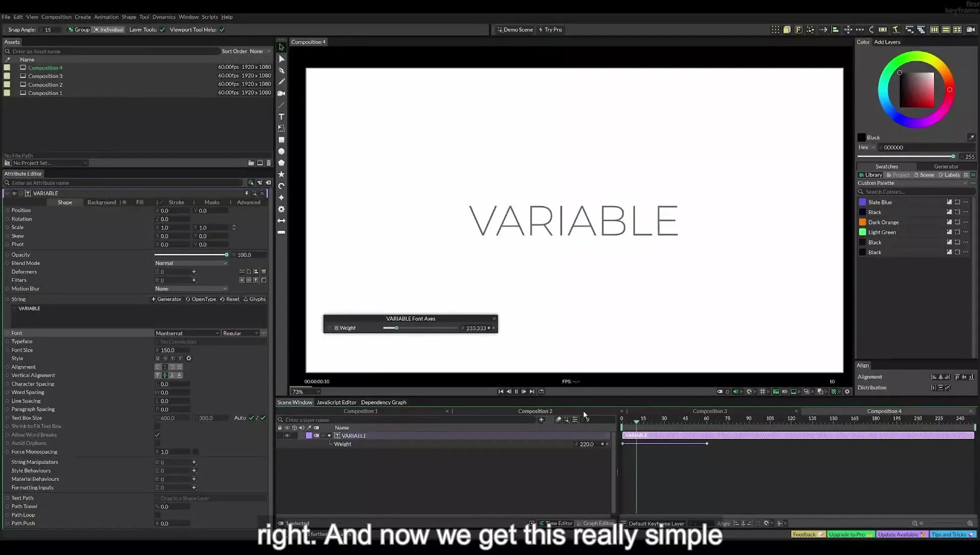This screenshot has height=555, width=980.
Task: Select the Arc shape tool
Action: point(281,186)
